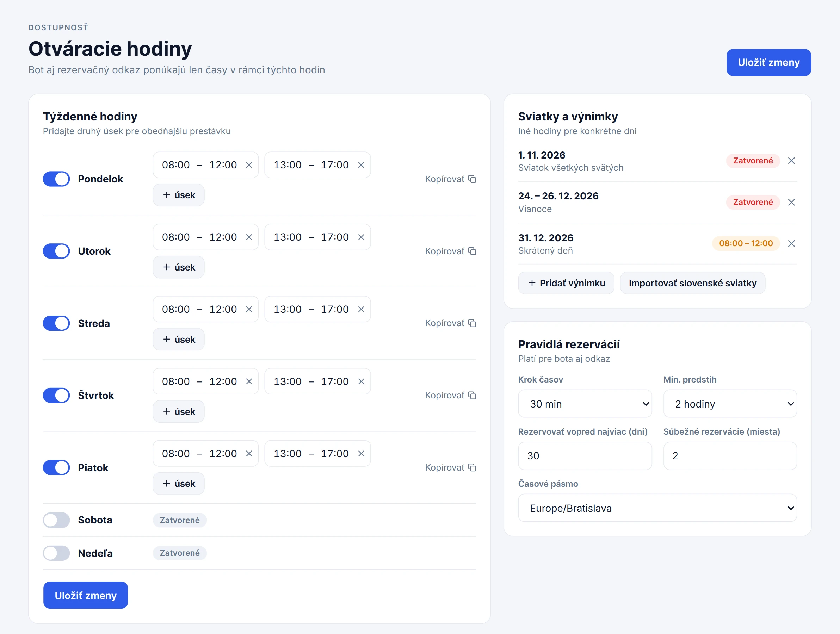
Task: Click Pridať výnimku button
Action: [x=566, y=283]
